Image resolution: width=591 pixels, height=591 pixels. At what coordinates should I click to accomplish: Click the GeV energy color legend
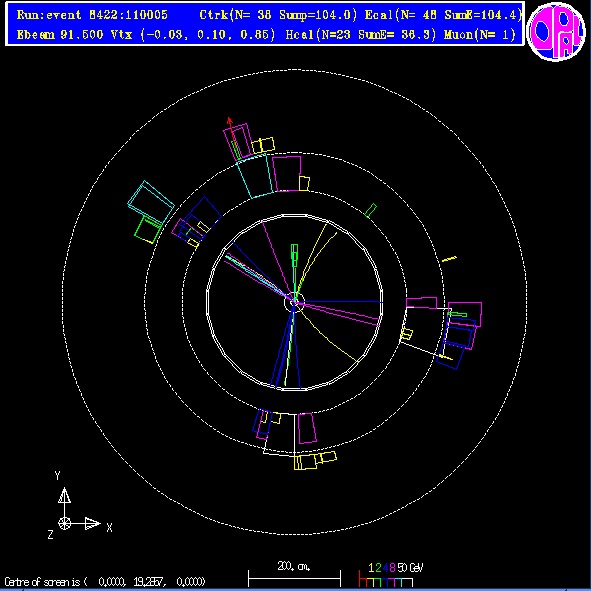click(391, 575)
